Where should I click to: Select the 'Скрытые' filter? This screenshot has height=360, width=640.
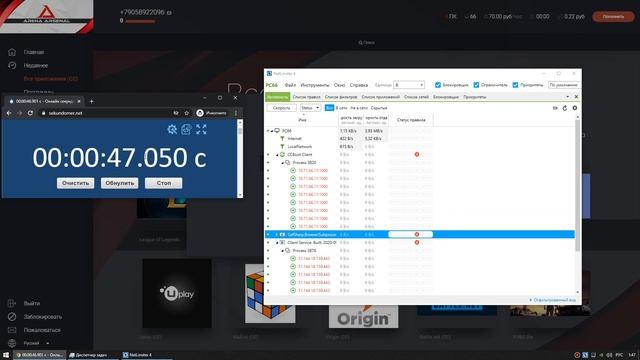click(379, 108)
